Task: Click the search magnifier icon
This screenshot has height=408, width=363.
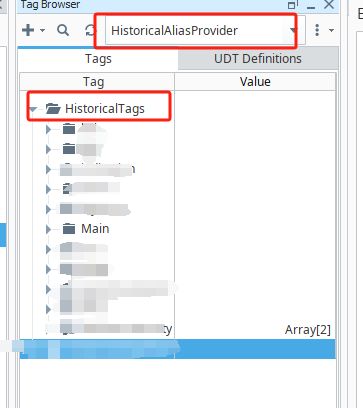Action: pyautogui.click(x=63, y=30)
